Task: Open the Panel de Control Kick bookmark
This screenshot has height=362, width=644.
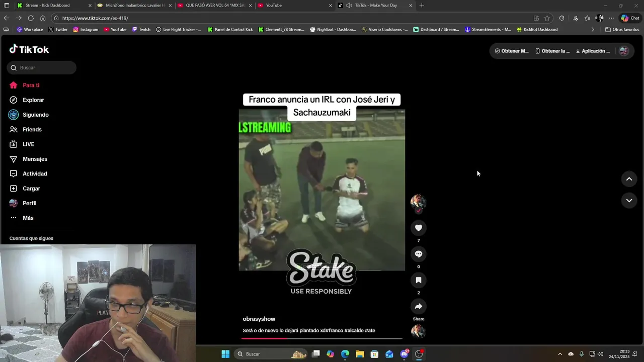Action: 230,30
